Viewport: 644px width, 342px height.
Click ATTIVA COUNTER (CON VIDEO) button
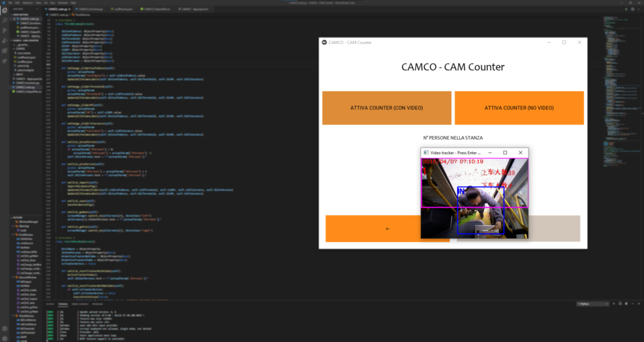[x=386, y=108]
